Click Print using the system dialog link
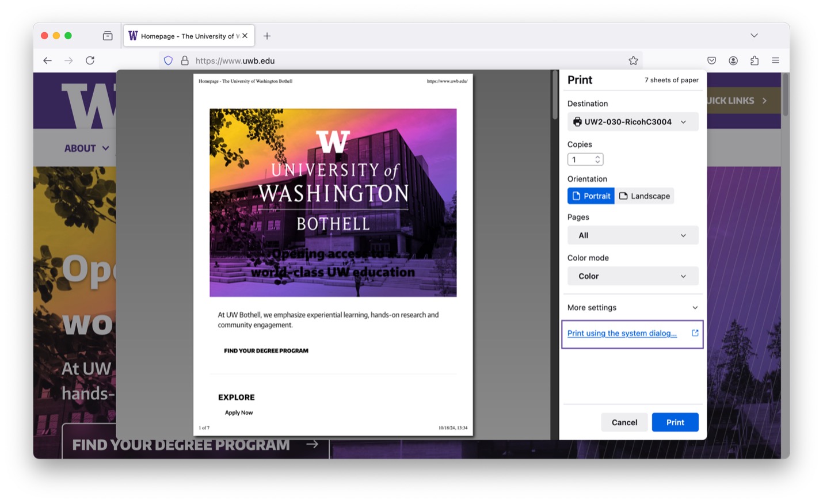 pos(622,333)
